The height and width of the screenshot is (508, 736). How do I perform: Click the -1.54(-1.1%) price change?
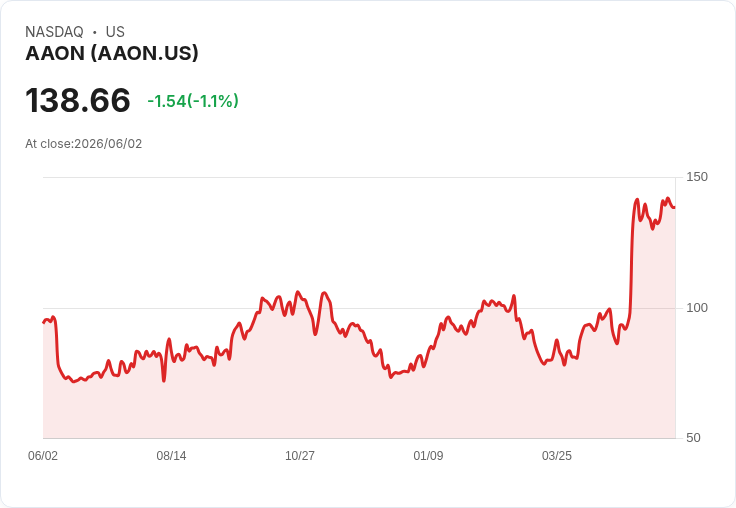(x=193, y=101)
